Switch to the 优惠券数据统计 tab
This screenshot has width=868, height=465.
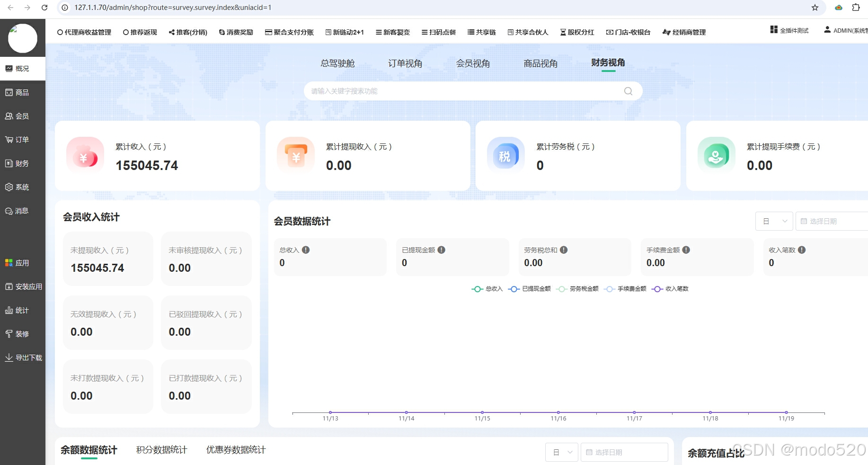click(236, 450)
